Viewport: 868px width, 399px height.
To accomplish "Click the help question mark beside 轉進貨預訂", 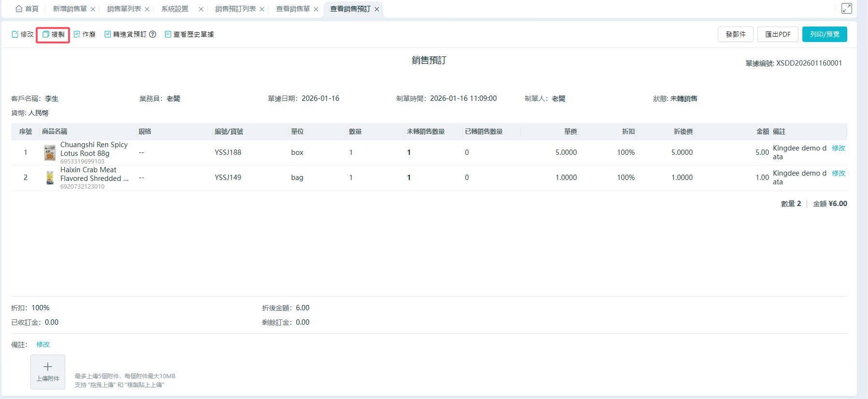I will click(x=153, y=34).
